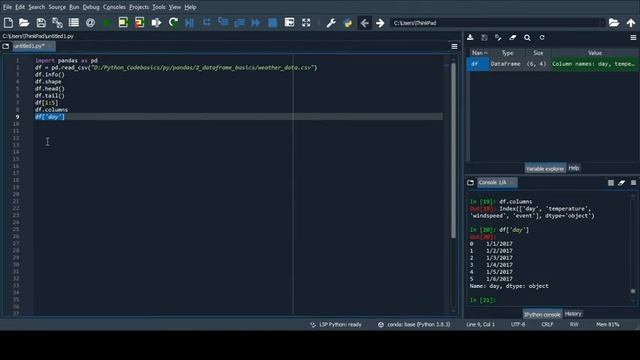The height and width of the screenshot is (360, 640).
Task: Open the View menu
Action: pyautogui.click(x=175, y=7)
